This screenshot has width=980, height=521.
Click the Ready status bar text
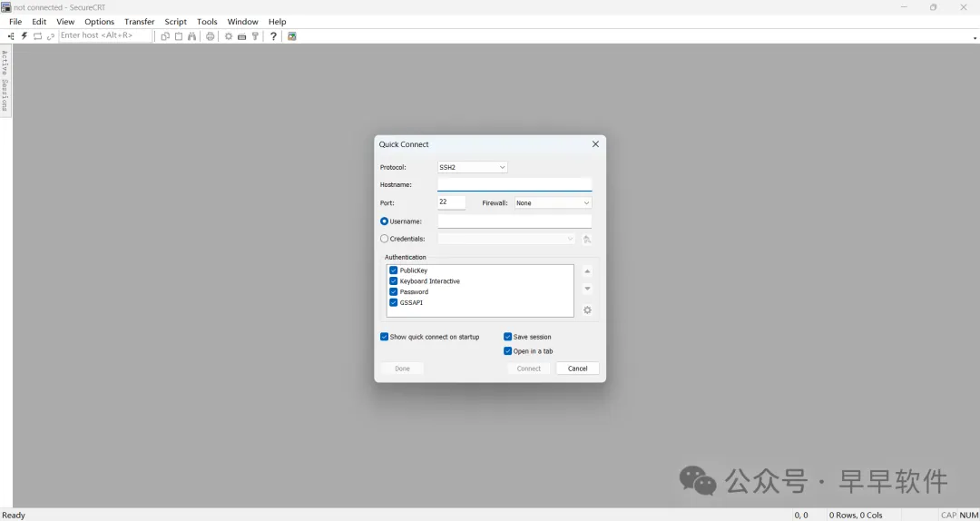click(14, 516)
